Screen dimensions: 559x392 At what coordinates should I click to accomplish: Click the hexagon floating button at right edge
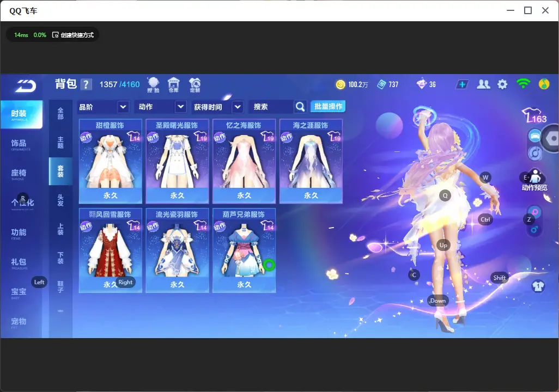pyautogui.click(x=551, y=139)
